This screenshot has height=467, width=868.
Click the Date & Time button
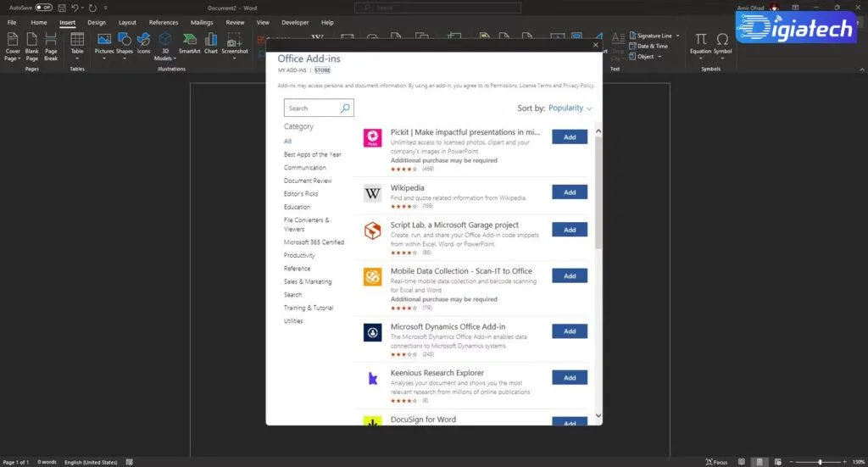648,46
